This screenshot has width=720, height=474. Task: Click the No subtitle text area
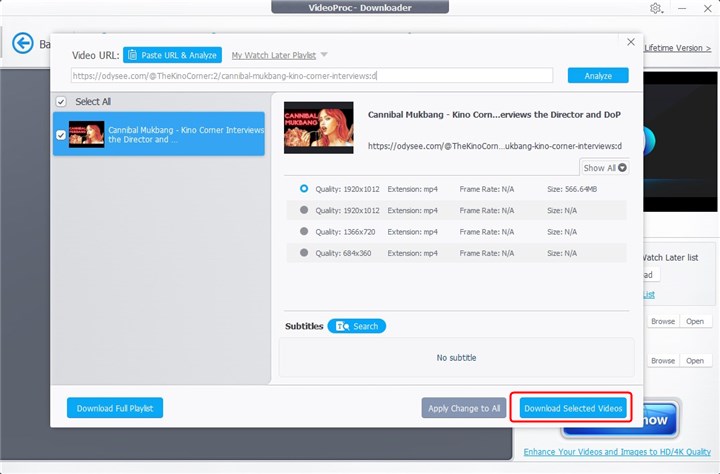coord(456,358)
